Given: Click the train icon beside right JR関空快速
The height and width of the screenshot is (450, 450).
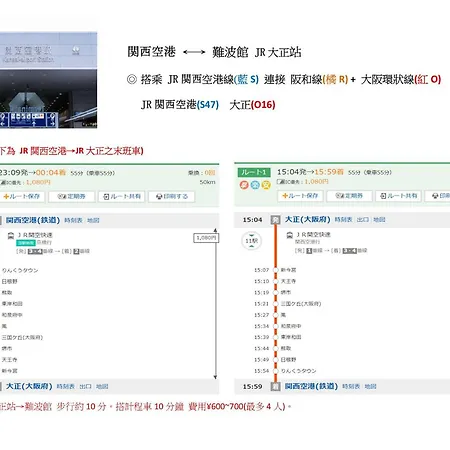Looking at the screenshot, I should coord(290,235).
